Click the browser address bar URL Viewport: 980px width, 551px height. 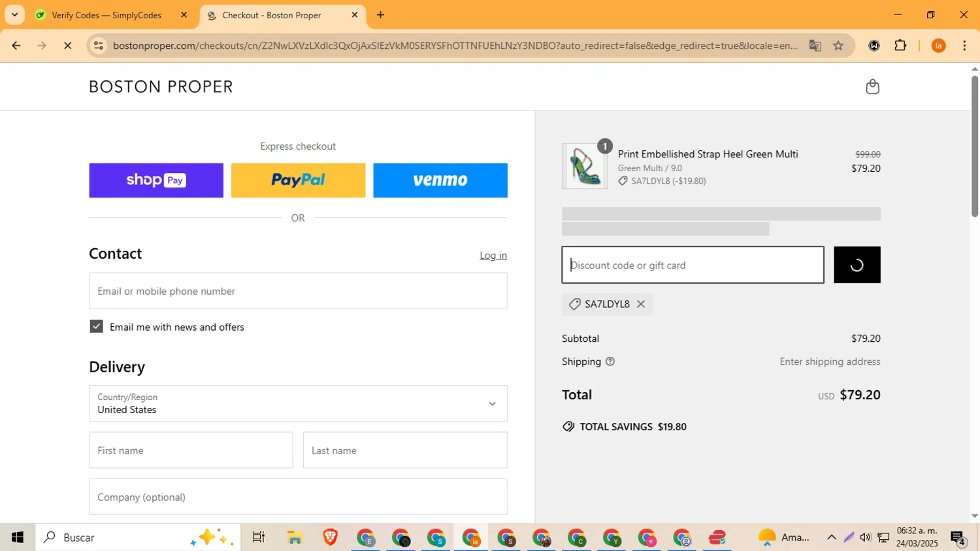click(x=455, y=46)
